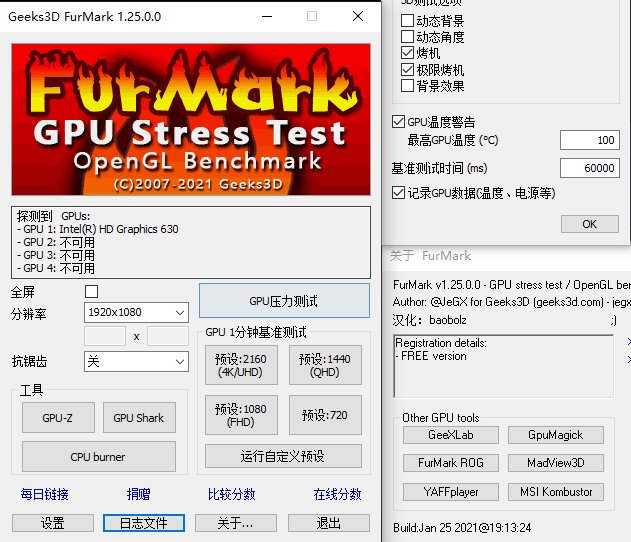631x542 pixels.
Task: Run the 预设:1440 QHD benchmark
Action: (x=325, y=365)
